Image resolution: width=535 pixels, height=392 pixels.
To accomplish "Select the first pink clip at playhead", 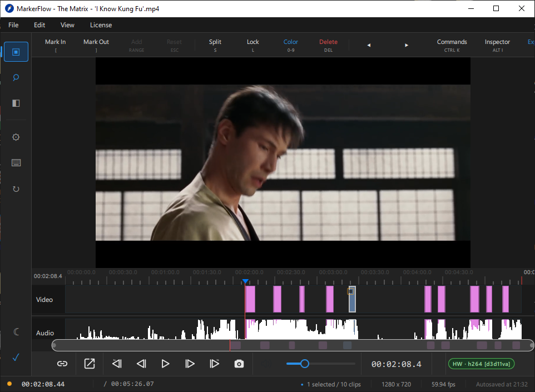I will [x=250, y=299].
